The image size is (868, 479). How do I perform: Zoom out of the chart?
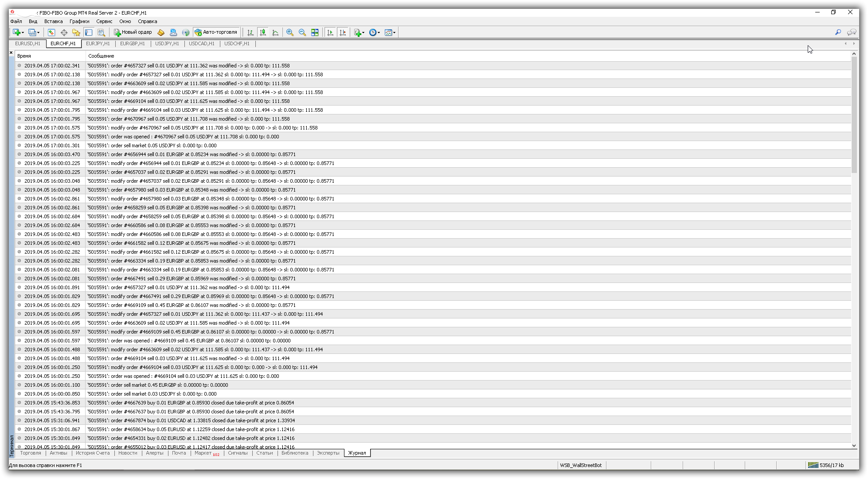pos(302,32)
